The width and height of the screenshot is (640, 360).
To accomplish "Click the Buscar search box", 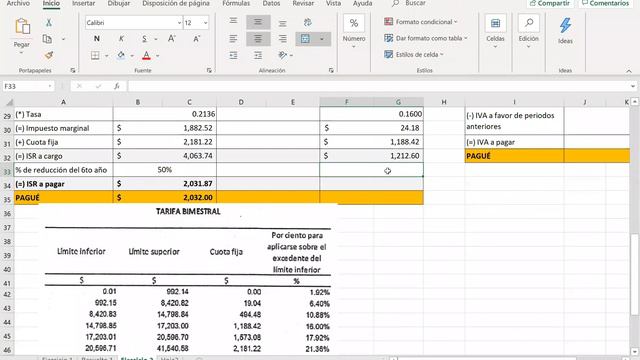I will click(409, 3).
